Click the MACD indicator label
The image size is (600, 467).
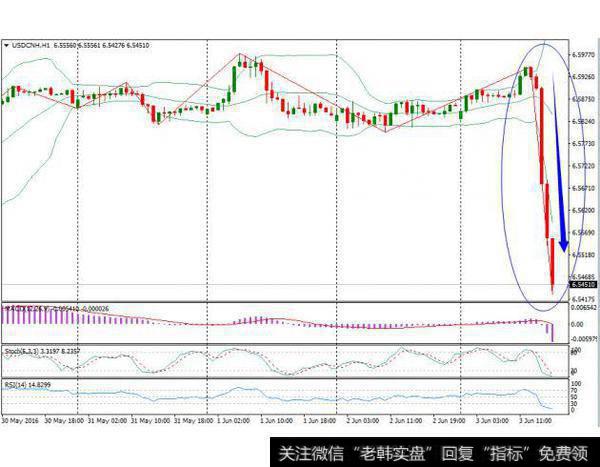pyautogui.click(x=57, y=308)
